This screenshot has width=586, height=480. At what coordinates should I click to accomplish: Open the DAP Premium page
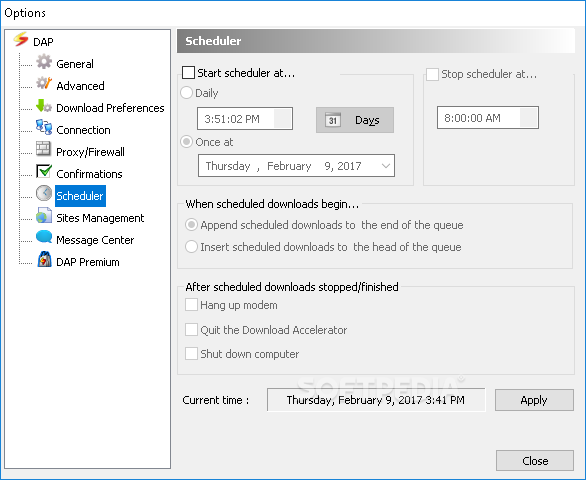[x=88, y=262]
